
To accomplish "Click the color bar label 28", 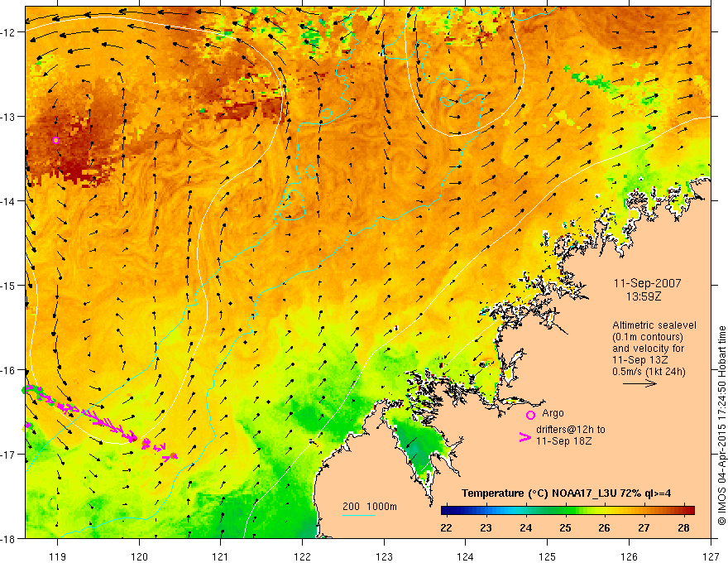I will [683, 528].
